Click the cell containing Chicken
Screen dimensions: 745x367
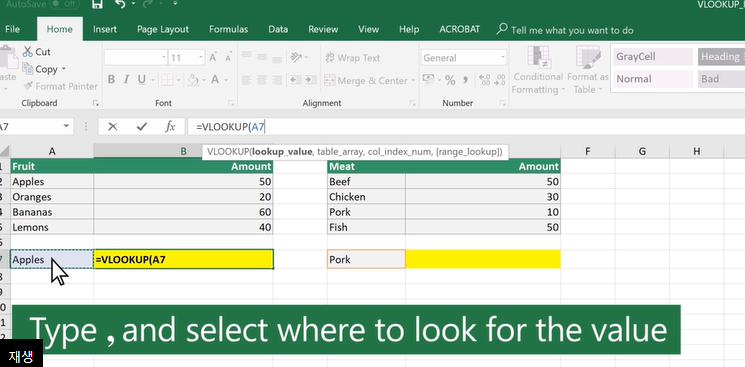[366, 197]
